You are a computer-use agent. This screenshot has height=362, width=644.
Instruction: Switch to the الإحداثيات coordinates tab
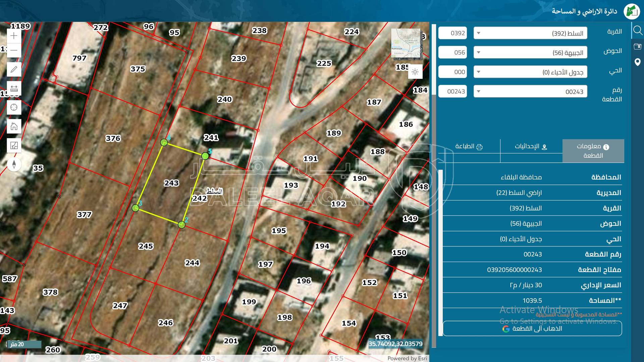point(531,146)
